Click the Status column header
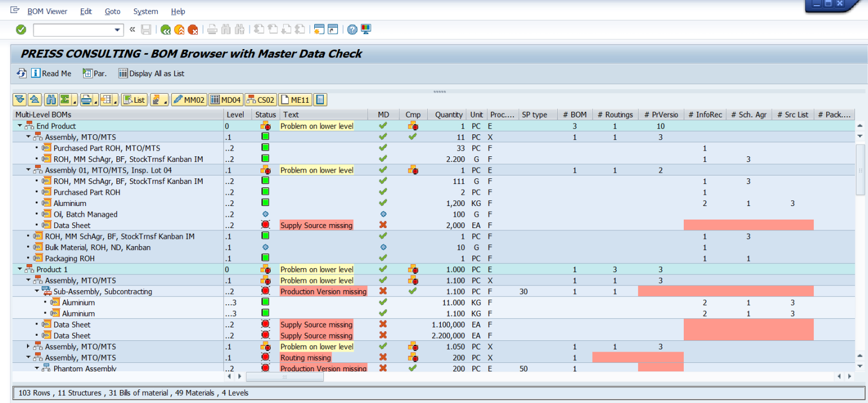Viewport: 868px width, 403px height. pyautogui.click(x=265, y=115)
